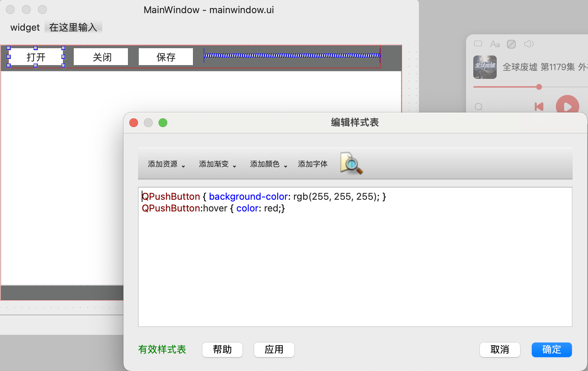Select the 保存 button on the form
The width and height of the screenshot is (588, 371).
click(166, 57)
